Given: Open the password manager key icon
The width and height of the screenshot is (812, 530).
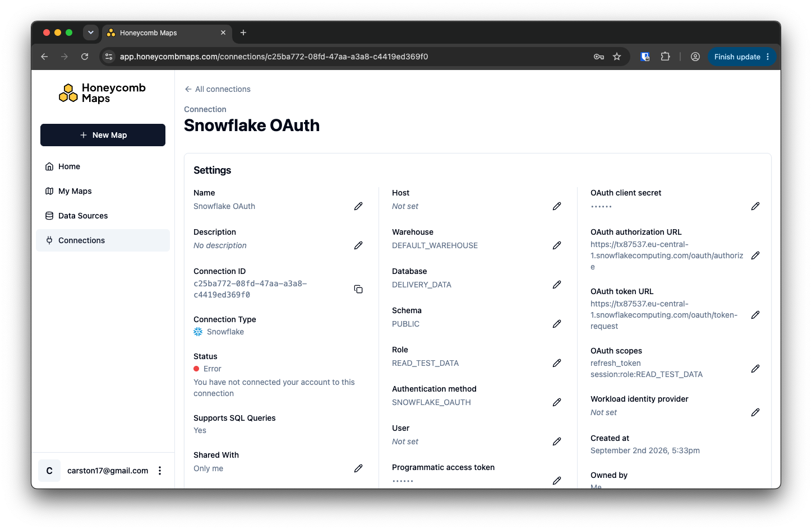Looking at the screenshot, I should [x=599, y=57].
